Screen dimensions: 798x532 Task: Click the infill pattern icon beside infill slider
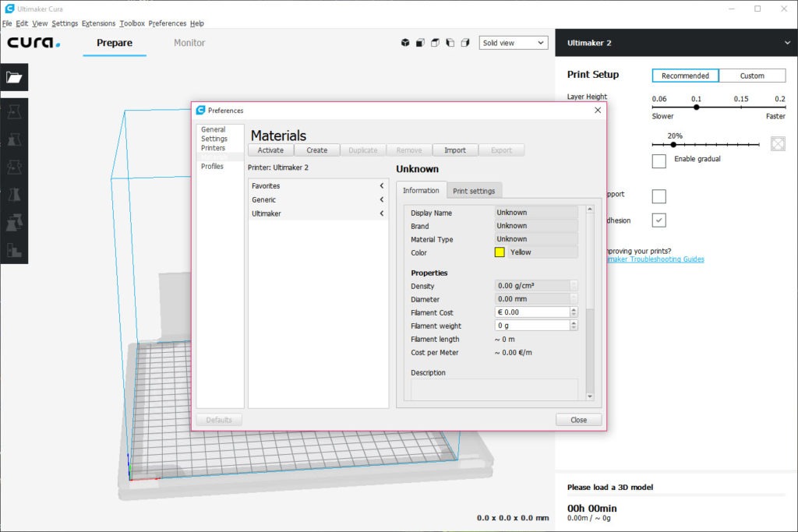tap(777, 144)
